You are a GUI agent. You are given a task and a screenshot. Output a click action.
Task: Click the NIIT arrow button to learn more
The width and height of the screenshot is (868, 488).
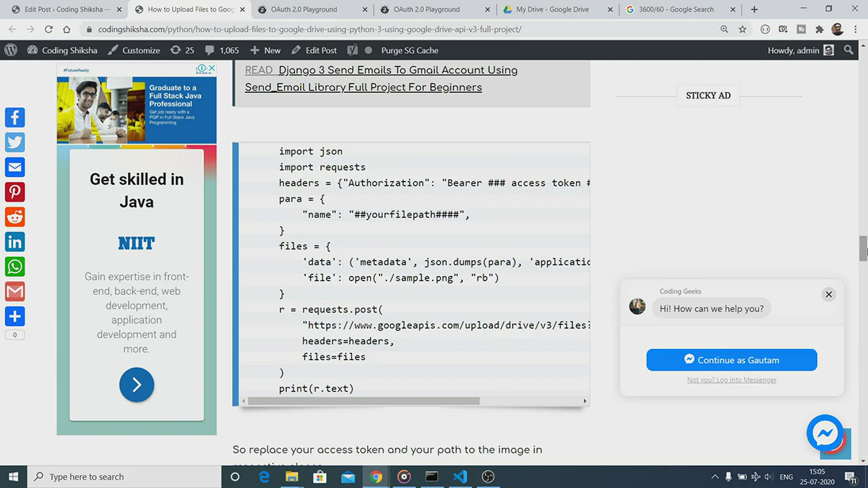pyautogui.click(x=136, y=385)
